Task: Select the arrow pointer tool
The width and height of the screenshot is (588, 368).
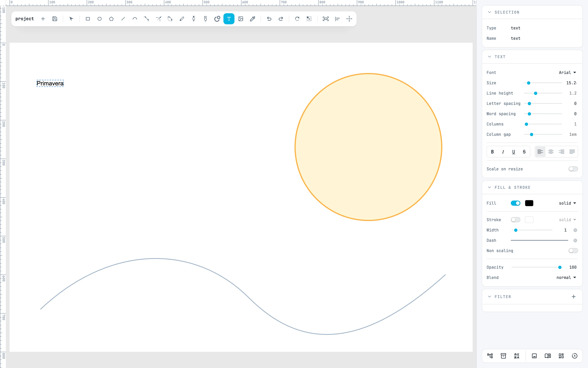Action: [71, 19]
